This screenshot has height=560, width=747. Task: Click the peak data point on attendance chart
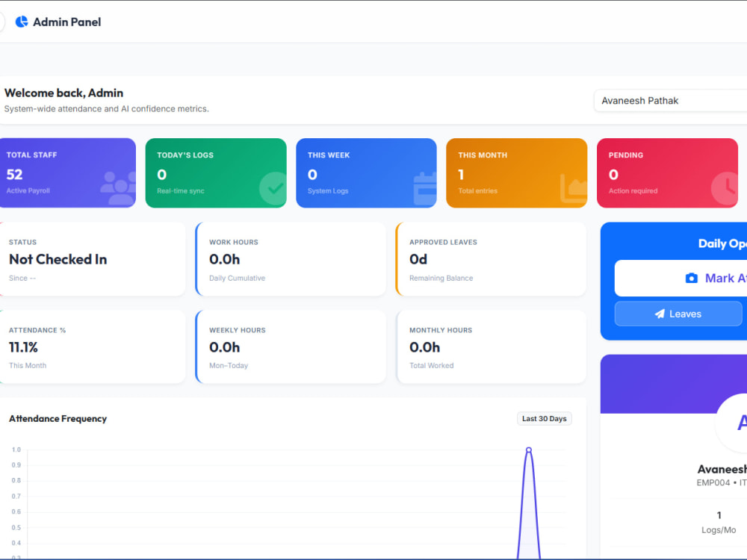[529, 450]
